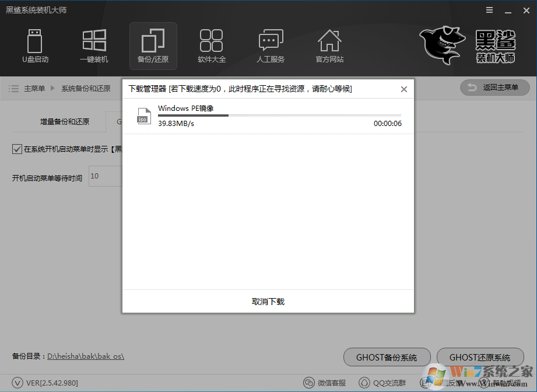This screenshot has width=537, height=392.
Task: Click the version icon by VER[2.5.42.980]
Action: pos(17,383)
